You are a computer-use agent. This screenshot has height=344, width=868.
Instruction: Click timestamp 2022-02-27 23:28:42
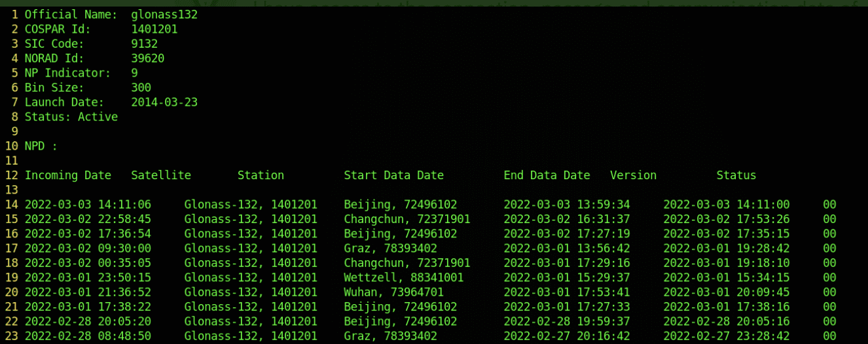pyautogui.click(x=727, y=336)
